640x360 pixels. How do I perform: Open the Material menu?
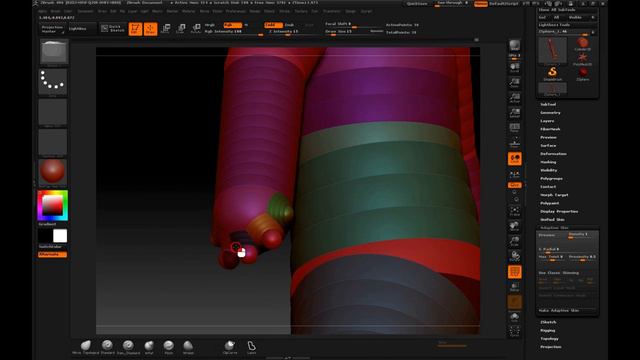(x=188, y=11)
